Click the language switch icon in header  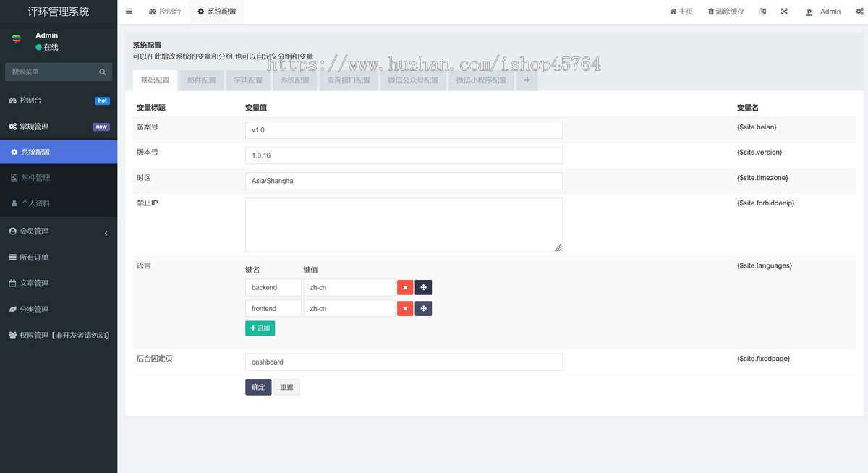[x=762, y=12]
